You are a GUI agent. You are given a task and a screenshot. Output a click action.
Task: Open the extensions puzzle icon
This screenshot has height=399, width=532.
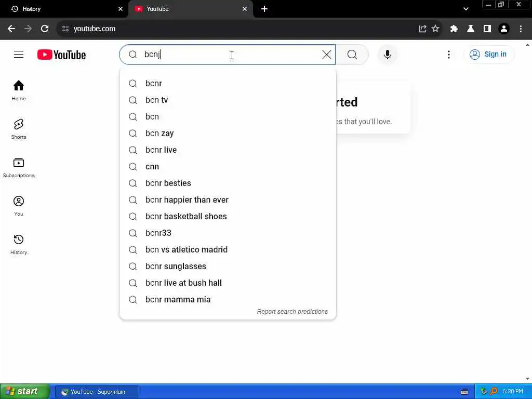[454, 29]
